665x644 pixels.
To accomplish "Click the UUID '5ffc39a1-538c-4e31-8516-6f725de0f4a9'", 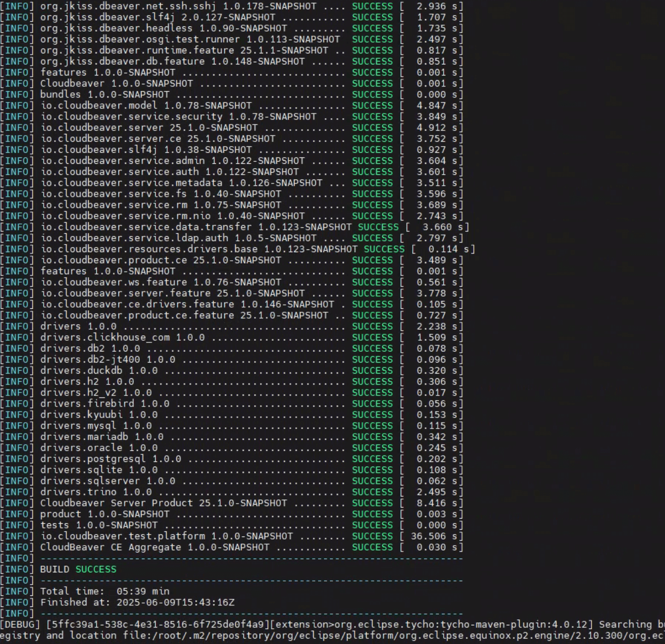I will 158,625.
